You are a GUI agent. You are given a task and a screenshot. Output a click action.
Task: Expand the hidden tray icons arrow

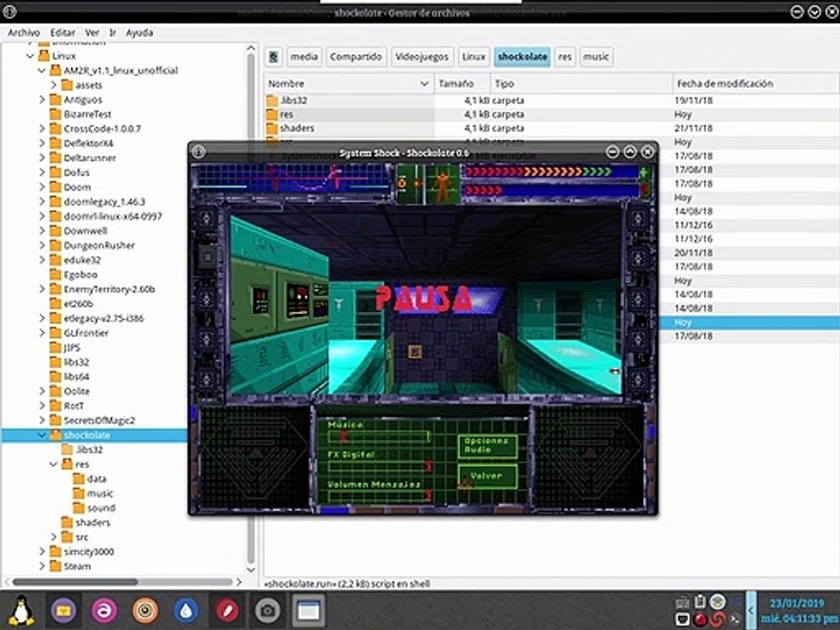pos(751,610)
